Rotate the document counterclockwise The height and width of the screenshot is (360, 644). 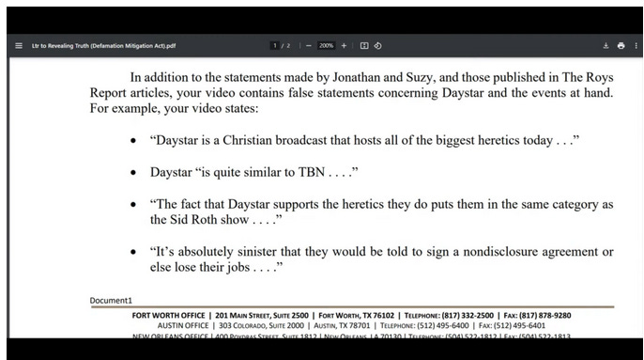(x=377, y=46)
